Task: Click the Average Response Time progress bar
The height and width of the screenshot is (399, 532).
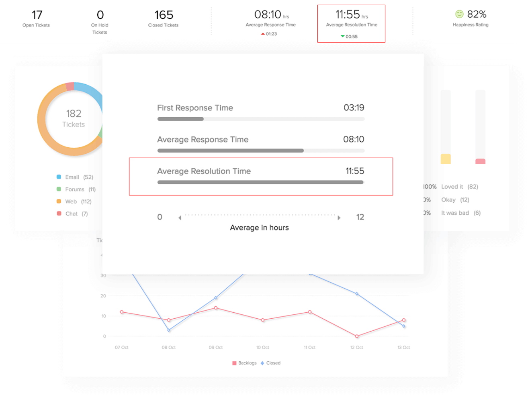Action: pos(261,151)
